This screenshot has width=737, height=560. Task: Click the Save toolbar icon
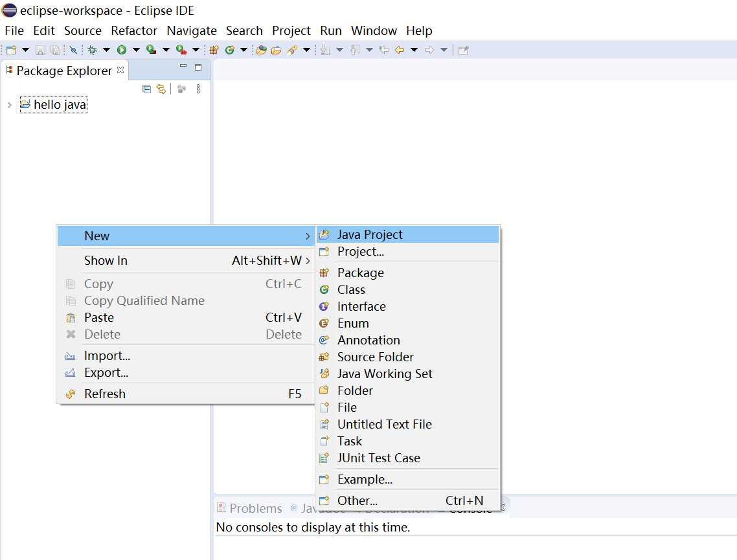click(40, 50)
